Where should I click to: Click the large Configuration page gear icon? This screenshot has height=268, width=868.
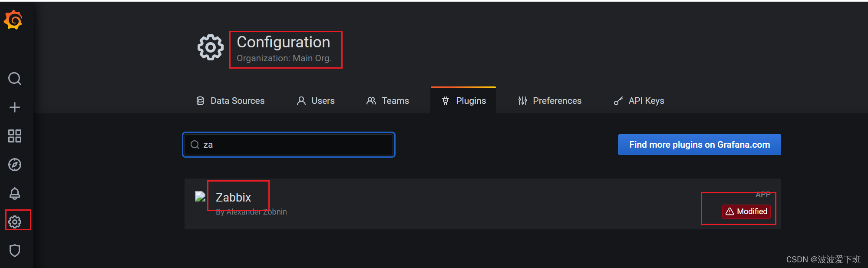[x=211, y=47]
